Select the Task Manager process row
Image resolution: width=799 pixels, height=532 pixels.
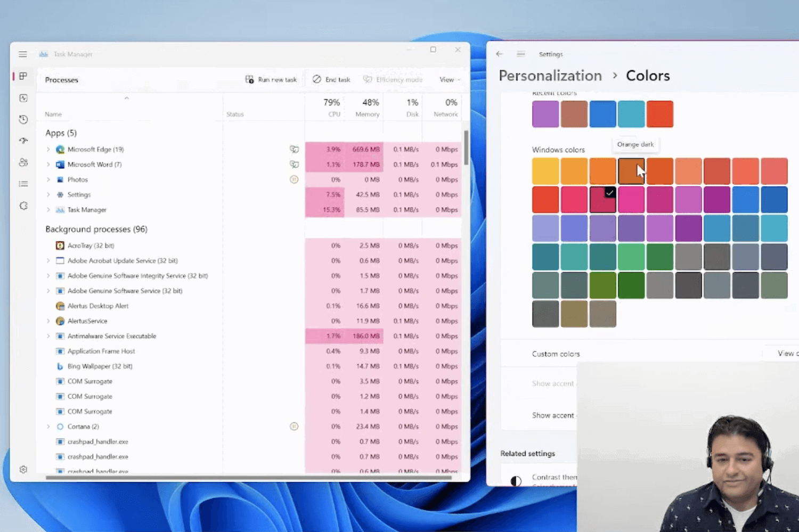[x=252, y=210]
